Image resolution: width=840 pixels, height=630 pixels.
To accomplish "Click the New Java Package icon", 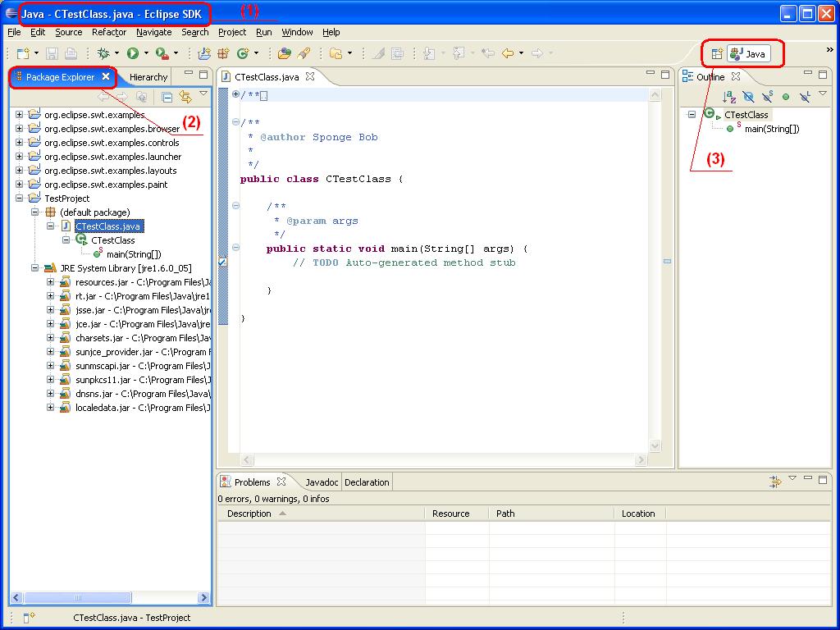I will (223, 53).
